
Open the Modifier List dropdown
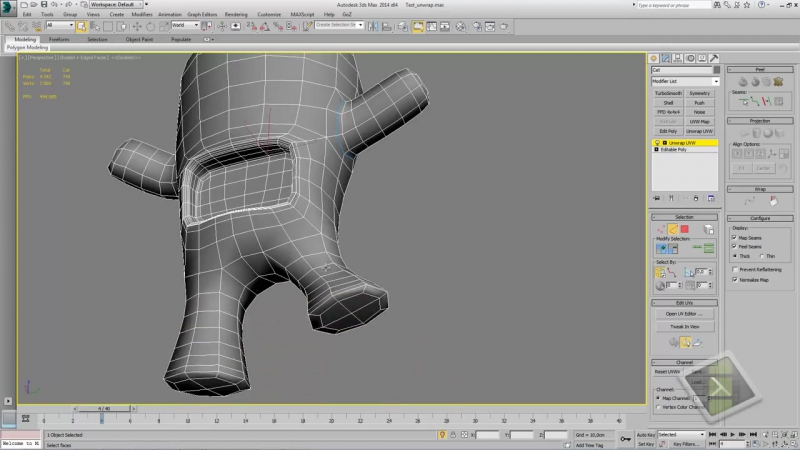[685, 81]
